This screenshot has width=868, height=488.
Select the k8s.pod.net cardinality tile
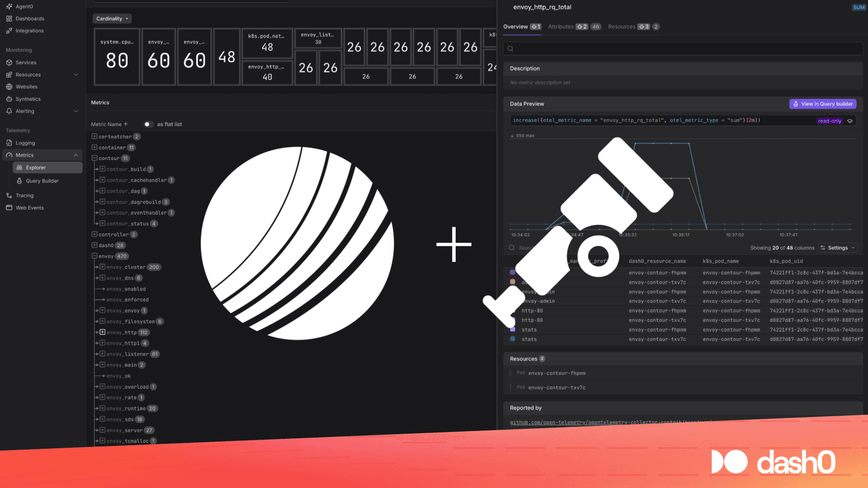coord(267,43)
